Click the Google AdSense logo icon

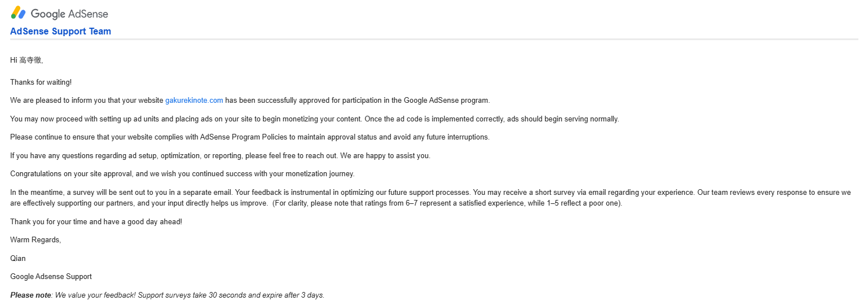(x=19, y=12)
